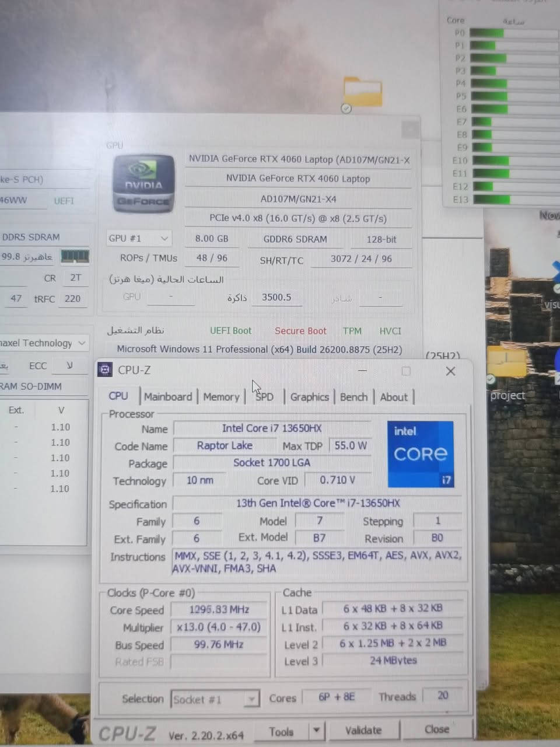Click the TPM indicator
The width and height of the screenshot is (560, 747).
click(x=352, y=331)
